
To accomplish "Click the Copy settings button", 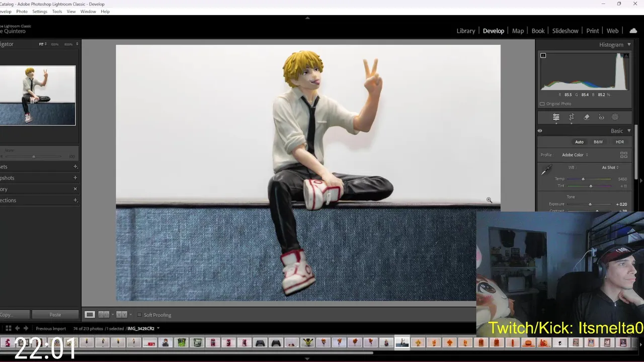I will click(x=14, y=315).
